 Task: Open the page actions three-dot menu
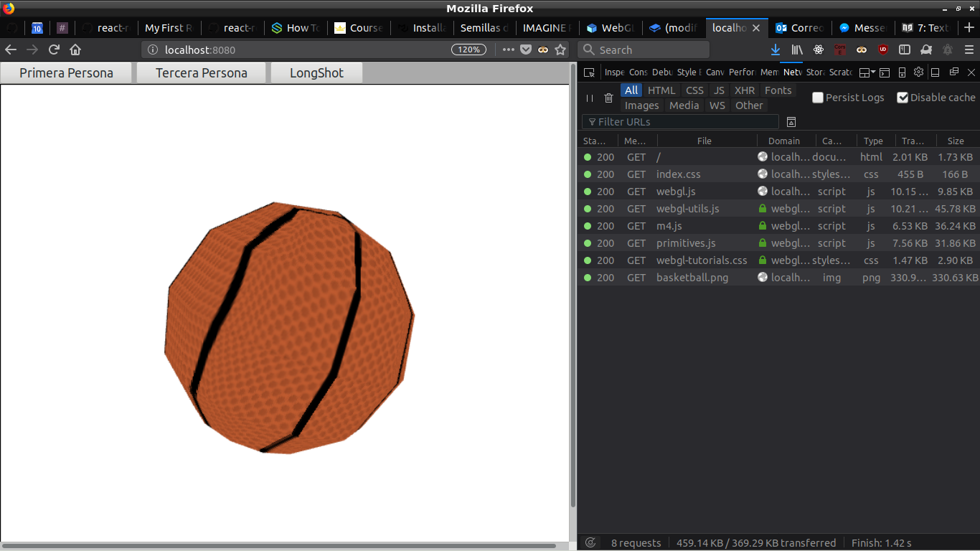(x=509, y=50)
